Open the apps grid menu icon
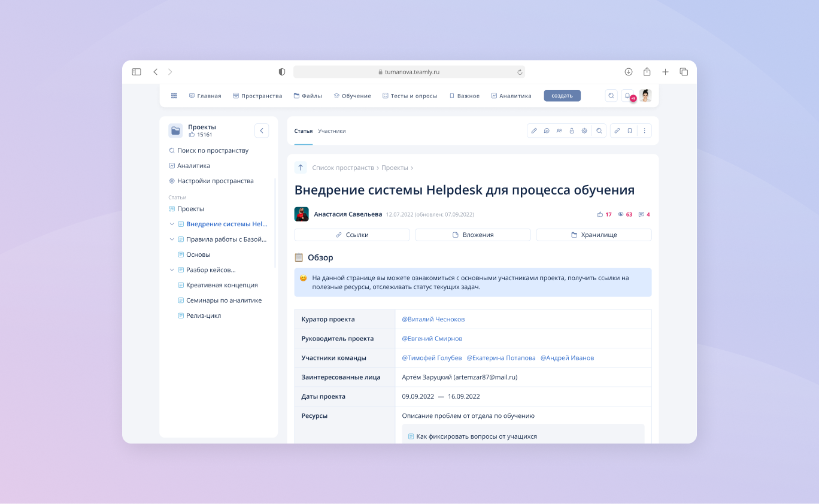819x504 pixels. click(174, 96)
